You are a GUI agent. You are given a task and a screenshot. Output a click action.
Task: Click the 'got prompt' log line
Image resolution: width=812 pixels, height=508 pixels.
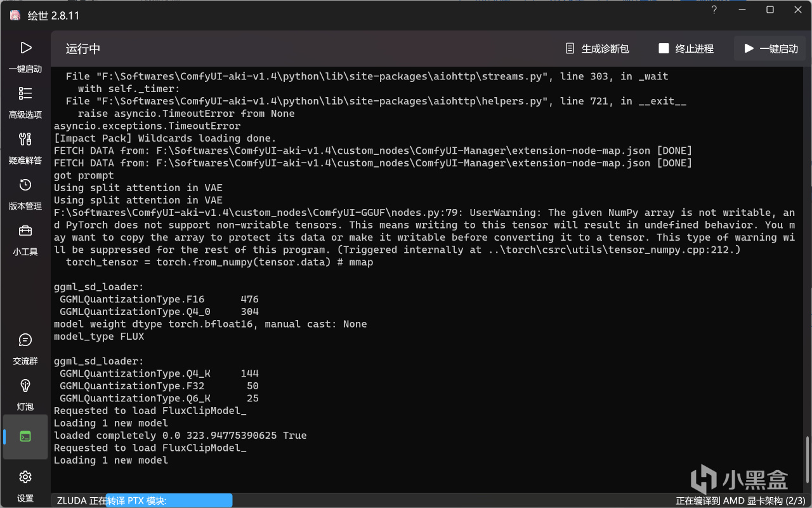(x=84, y=175)
